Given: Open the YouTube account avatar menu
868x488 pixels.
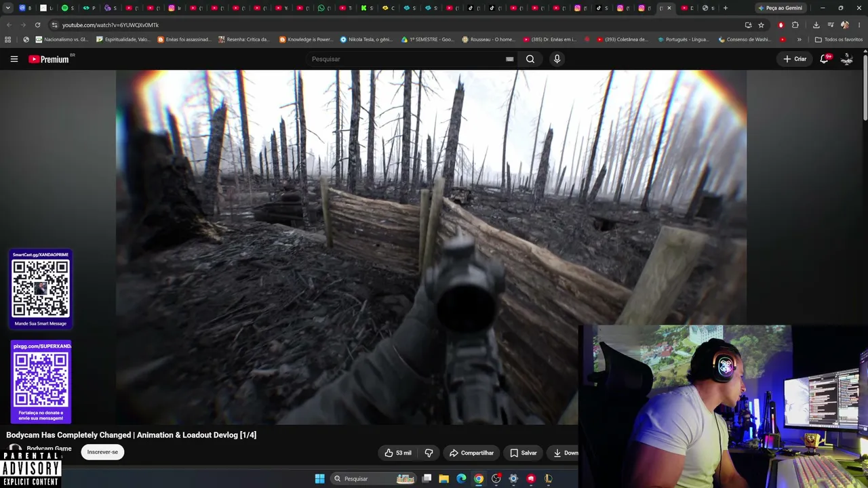Looking at the screenshot, I should 847,59.
